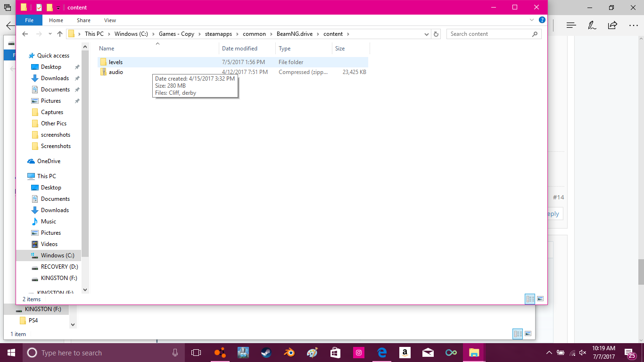This screenshot has height=362, width=644.
Task: Select RECOVERY (D:) drive
Action: click(x=59, y=267)
